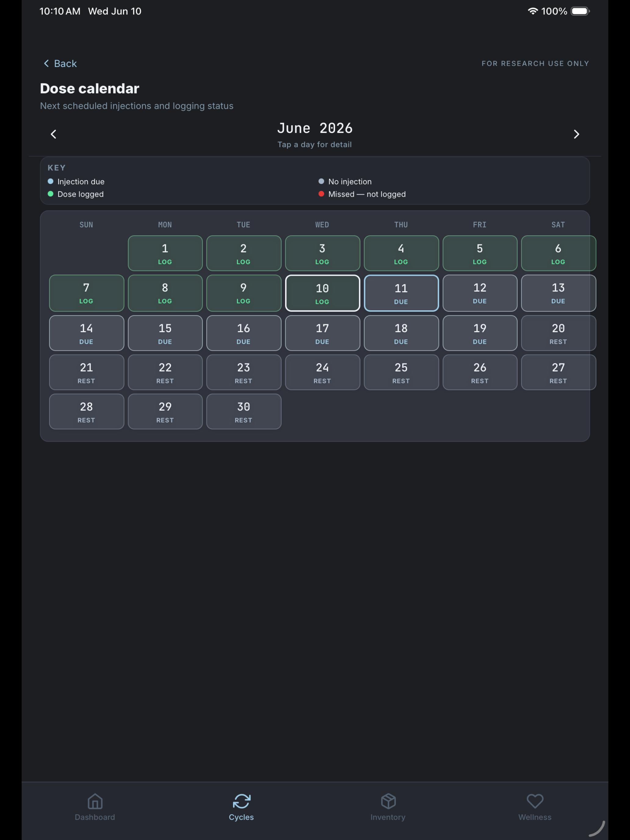
Task: Open the Dashboard tab
Action: (95, 807)
